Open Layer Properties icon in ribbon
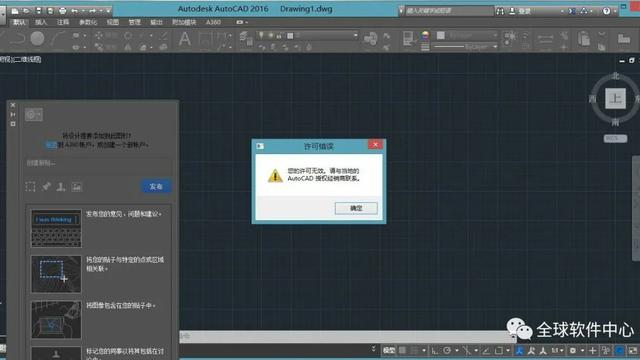This screenshot has width=640, height=360. [x=245, y=39]
